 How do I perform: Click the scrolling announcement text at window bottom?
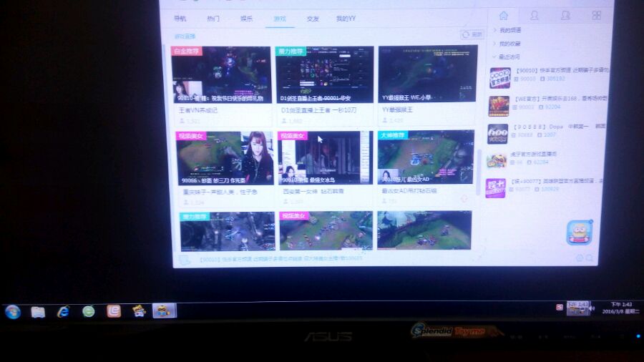click(x=281, y=259)
